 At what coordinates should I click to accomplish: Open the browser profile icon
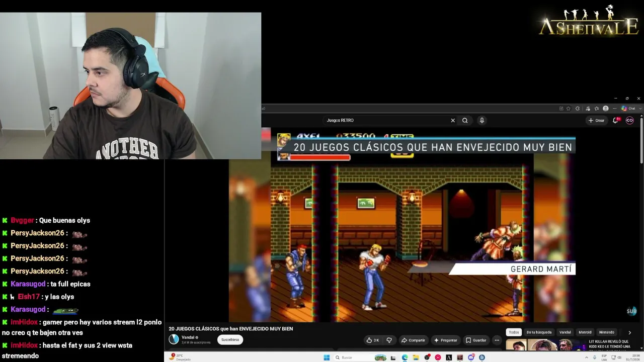click(x=606, y=109)
